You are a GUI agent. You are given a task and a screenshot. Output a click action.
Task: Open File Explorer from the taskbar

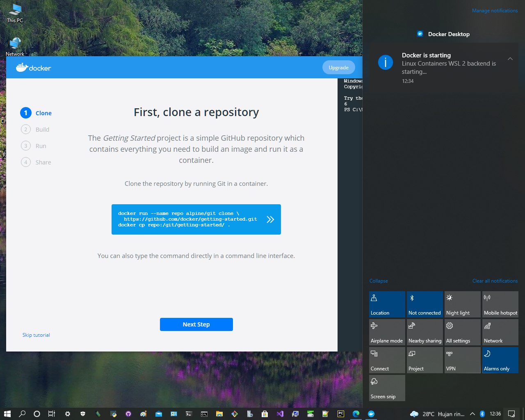[219, 414]
